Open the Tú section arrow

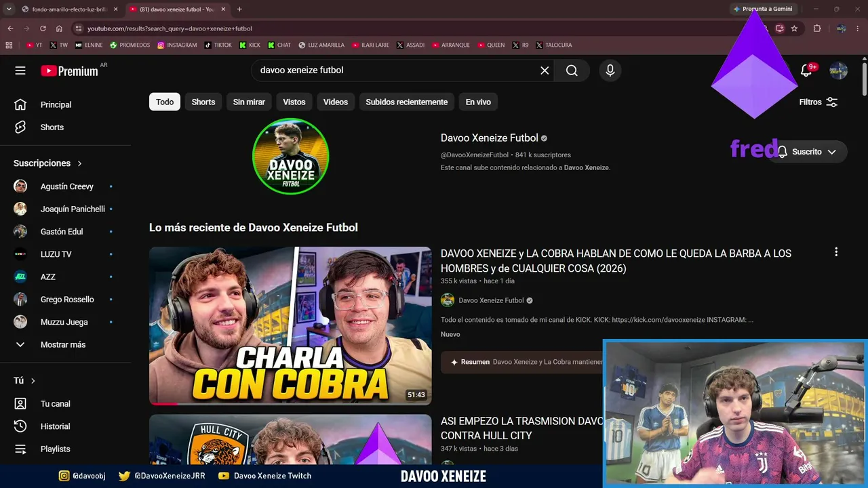[x=33, y=381]
